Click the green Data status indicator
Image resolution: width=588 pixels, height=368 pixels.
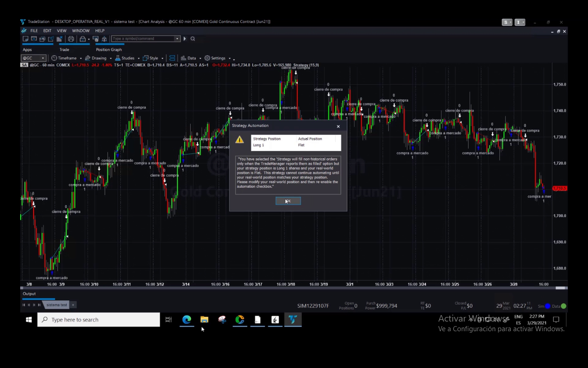point(564,306)
